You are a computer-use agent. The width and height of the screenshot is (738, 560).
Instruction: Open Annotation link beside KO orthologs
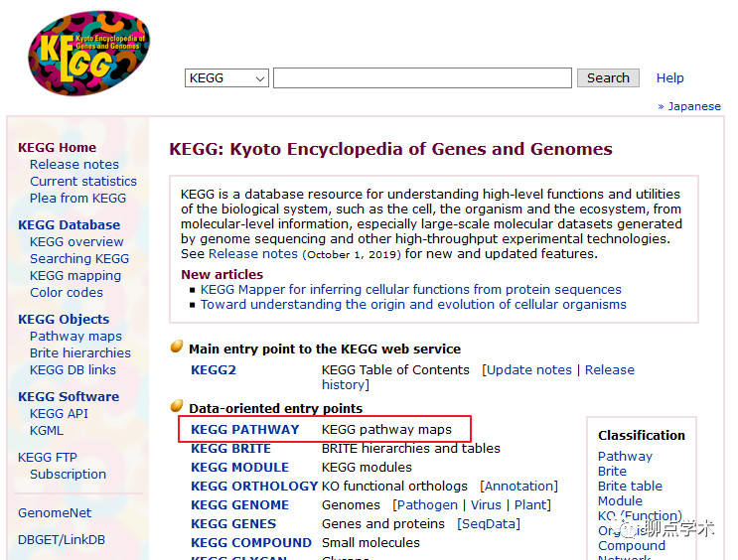[518, 487]
